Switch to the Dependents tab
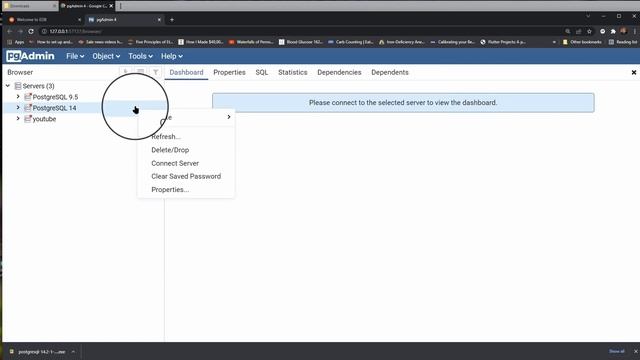The height and width of the screenshot is (360, 640). pyautogui.click(x=390, y=72)
